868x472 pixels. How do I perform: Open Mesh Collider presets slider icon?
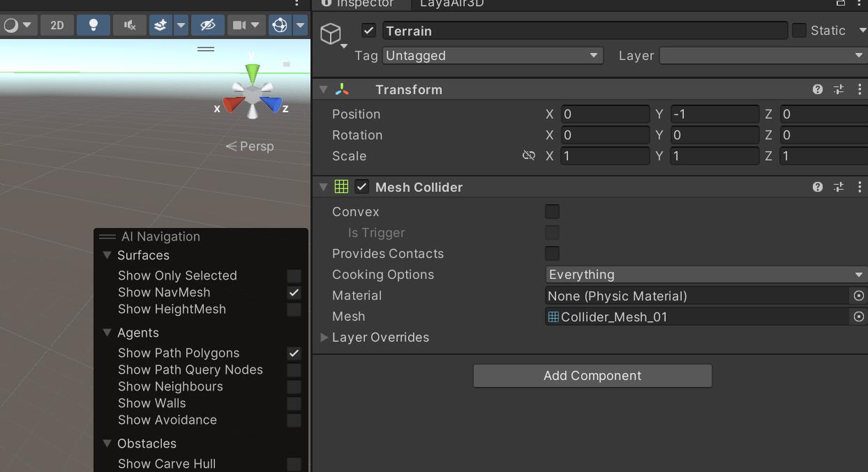click(839, 187)
